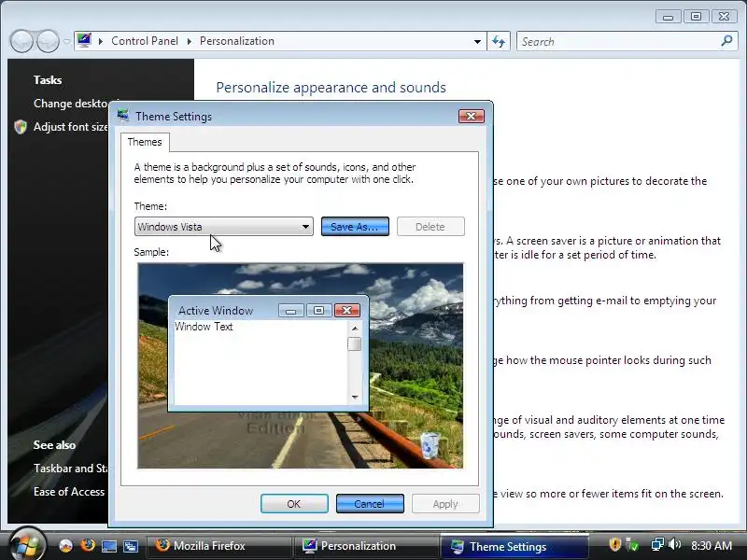Viewport: 747px width, 560px height.
Task: Click the sample Active Window close button
Action: pyautogui.click(x=346, y=311)
